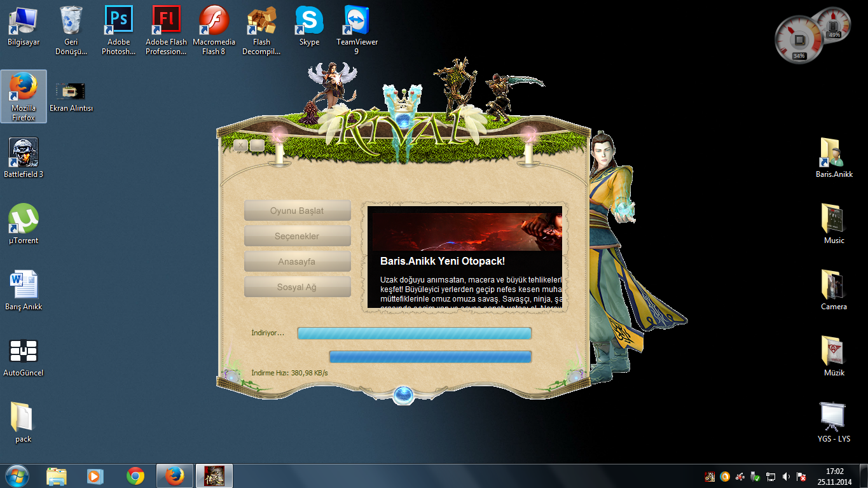Select the Music folder shortcut
The width and height of the screenshot is (868, 488).
(834, 224)
